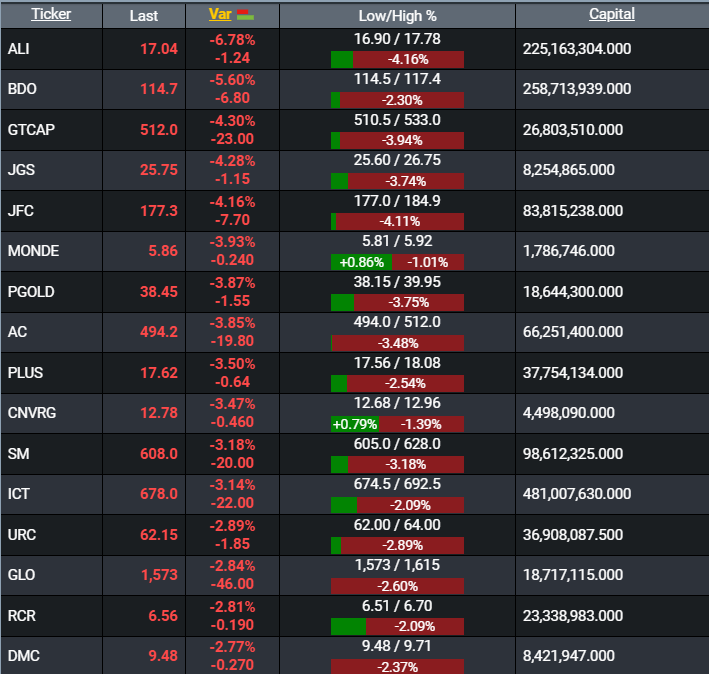The width and height of the screenshot is (709, 674).
Task: Click URC range bar showing -2.89%
Action: click(x=397, y=545)
